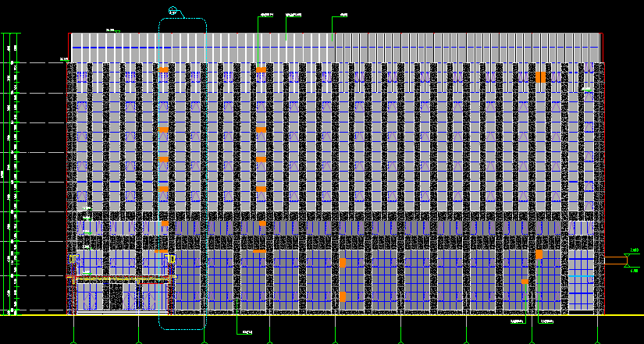Pick the orange bracket right of the building
The height and width of the screenshot is (344, 644).
click(616, 261)
